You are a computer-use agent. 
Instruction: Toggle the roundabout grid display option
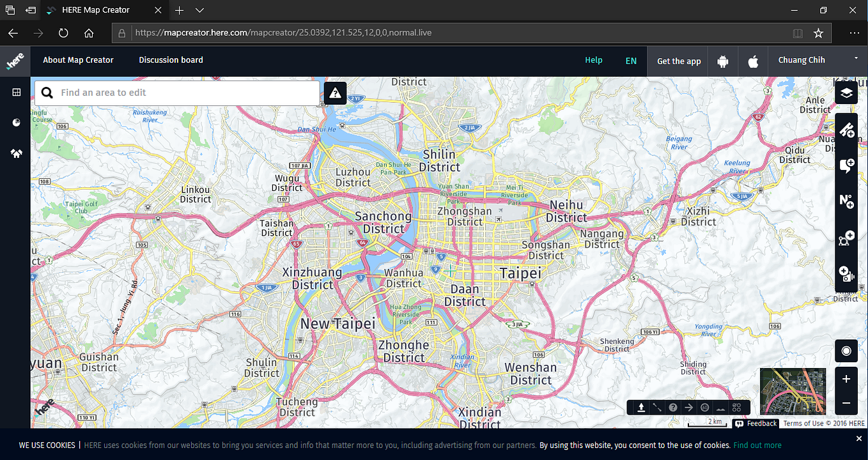(736, 407)
